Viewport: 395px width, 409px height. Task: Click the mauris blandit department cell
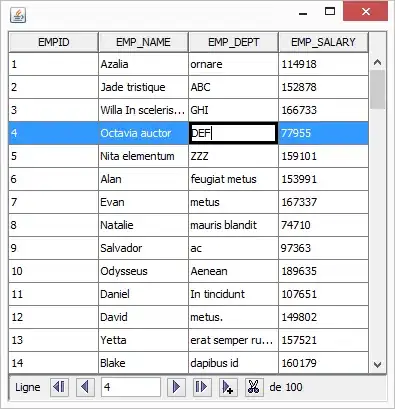coord(233,225)
